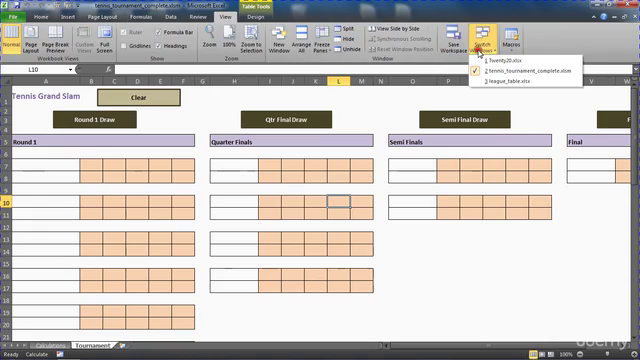Save Workspace layout
640x360 pixels.
pyautogui.click(x=453, y=39)
